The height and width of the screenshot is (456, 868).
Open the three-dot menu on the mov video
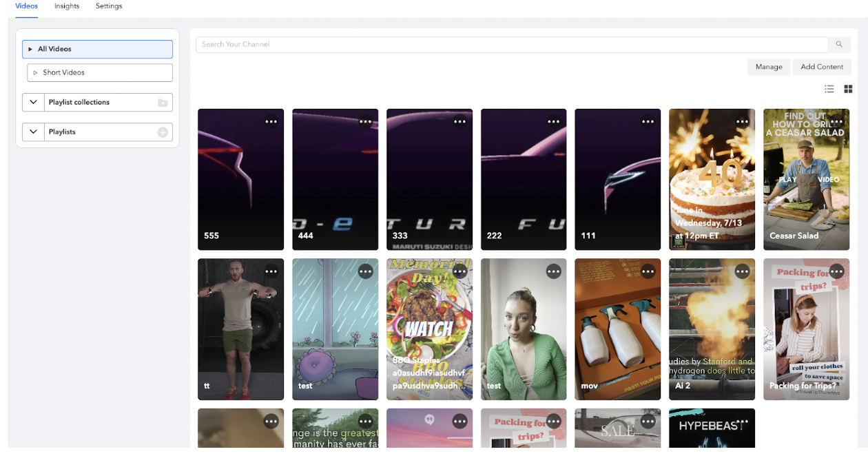click(648, 271)
